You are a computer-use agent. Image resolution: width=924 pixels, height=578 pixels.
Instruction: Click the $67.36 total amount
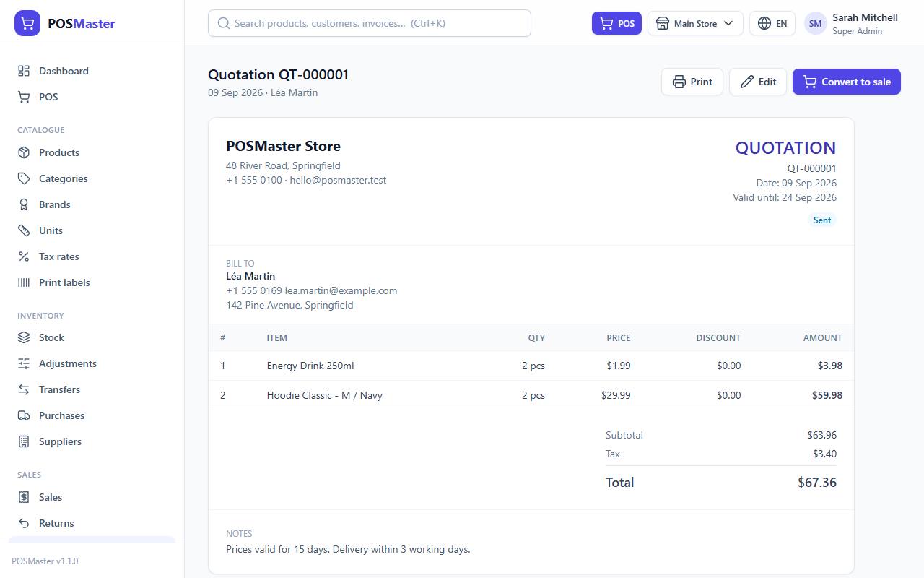[817, 483]
